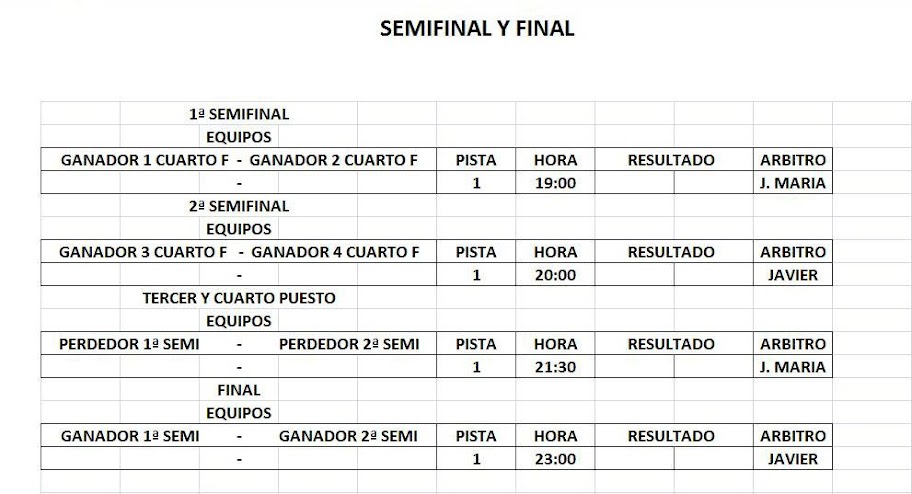This screenshot has width=912, height=494.
Task: Select the "GANADOR 1ª SEMI" cell
Action: [x=130, y=436]
